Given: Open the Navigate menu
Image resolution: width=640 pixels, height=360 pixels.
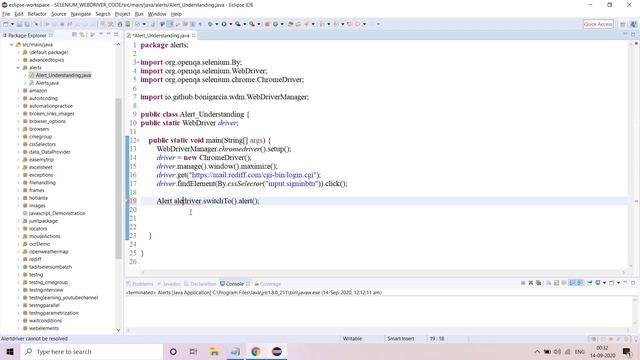Looking at the screenshot, I should (81, 14).
